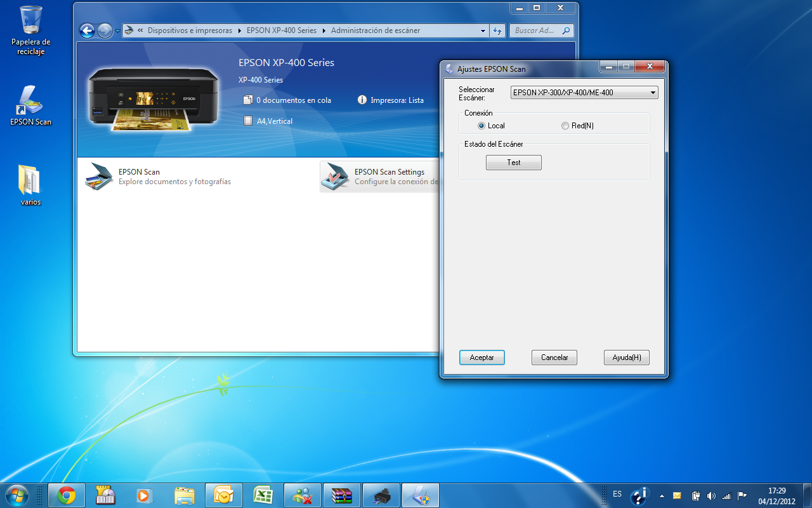
Task: Click 'Impresora: Lista' status text
Action: [x=397, y=100]
